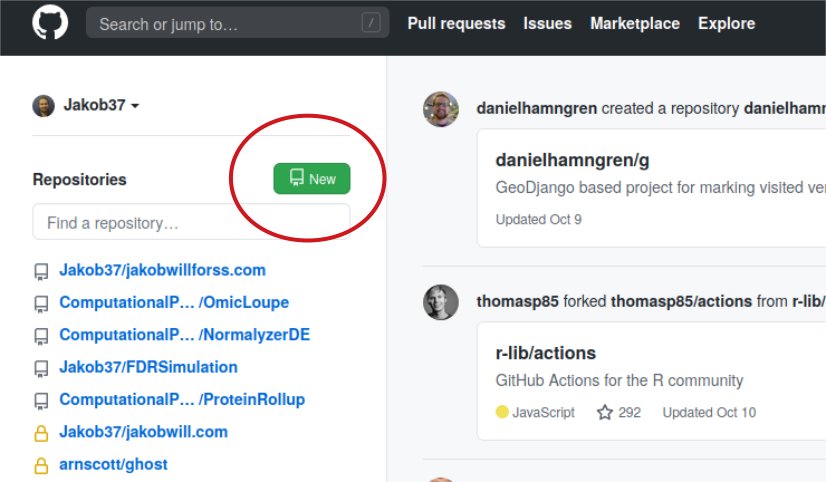Viewport: 826px width, 482px height.
Task: Open Explore in top navigation
Action: click(726, 23)
